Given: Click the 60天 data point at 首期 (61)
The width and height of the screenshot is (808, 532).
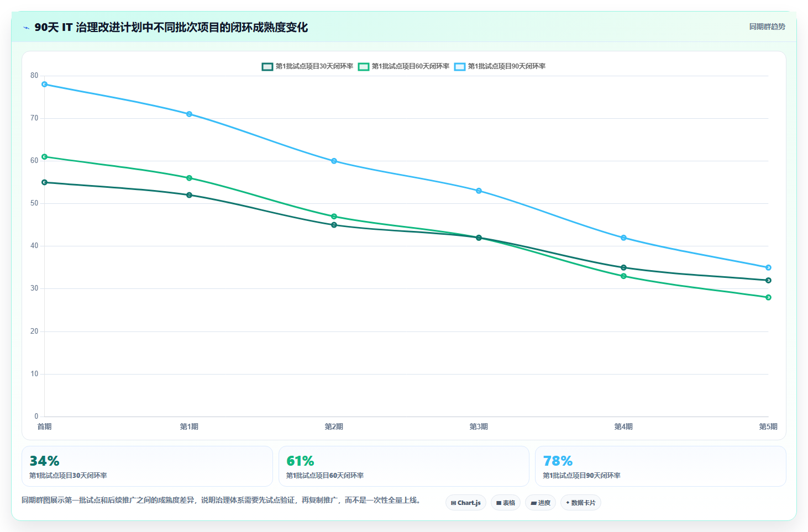Looking at the screenshot, I should (x=44, y=157).
